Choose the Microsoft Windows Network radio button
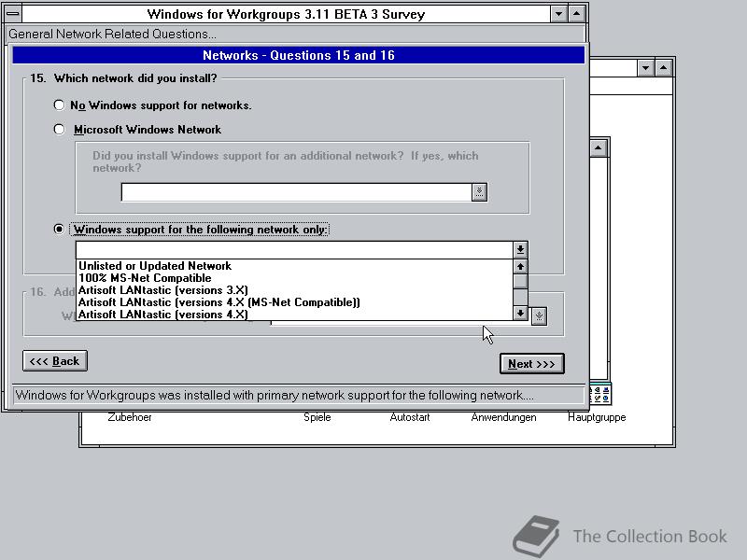 (x=59, y=130)
